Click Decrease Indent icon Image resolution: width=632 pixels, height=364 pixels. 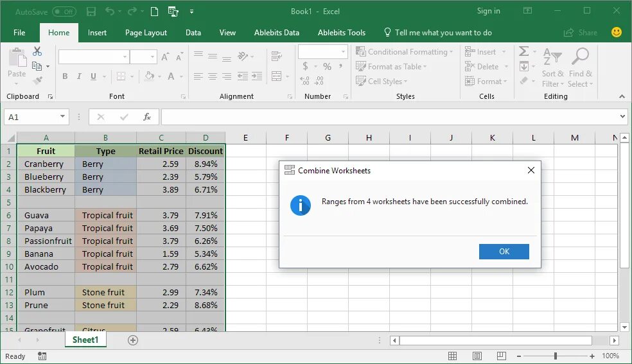click(x=243, y=76)
